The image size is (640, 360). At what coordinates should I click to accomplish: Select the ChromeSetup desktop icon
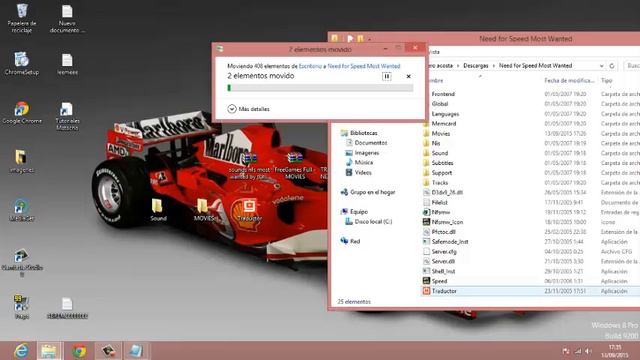point(22,64)
